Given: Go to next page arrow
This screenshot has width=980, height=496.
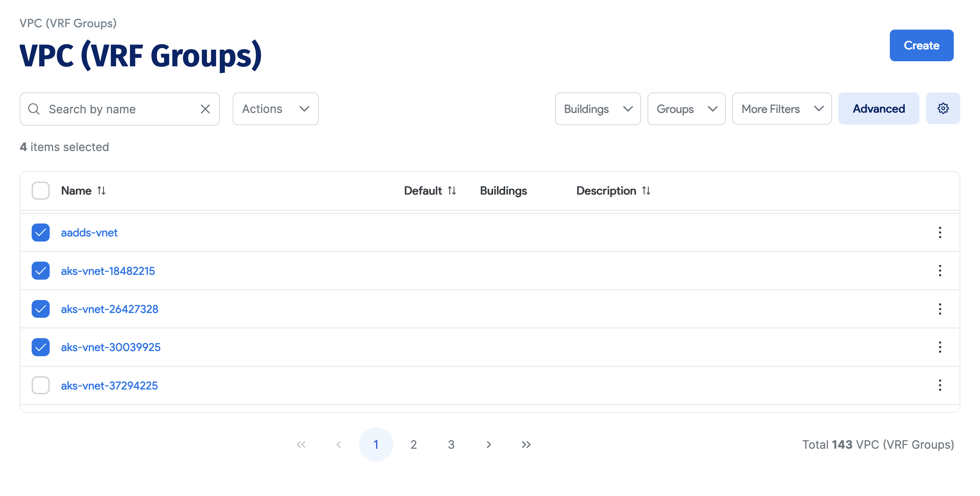Looking at the screenshot, I should [489, 444].
